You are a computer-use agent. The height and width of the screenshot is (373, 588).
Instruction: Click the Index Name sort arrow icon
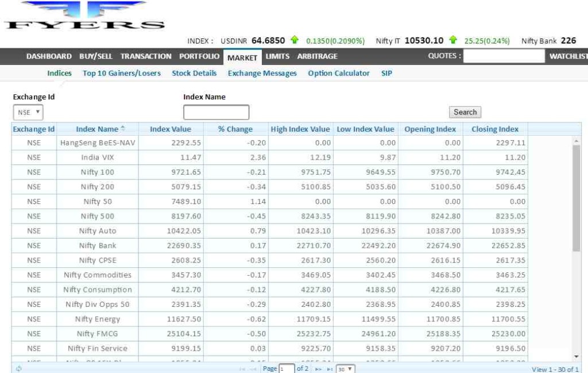click(123, 129)
